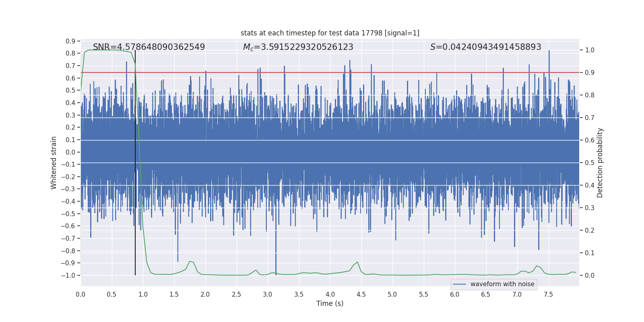Click the 6.5 tick on the time axis
This screenshot has width=644, height=322.
click(x=486, y=294)
